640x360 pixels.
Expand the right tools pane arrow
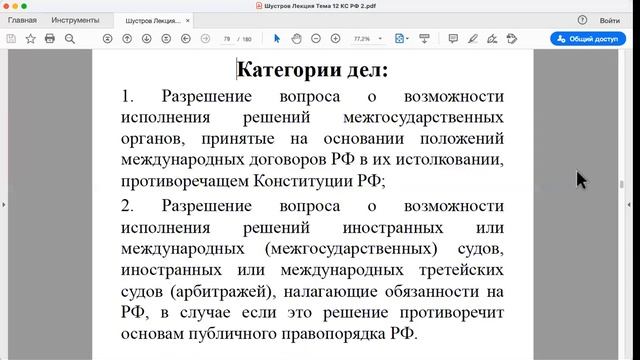coord(629,204)
